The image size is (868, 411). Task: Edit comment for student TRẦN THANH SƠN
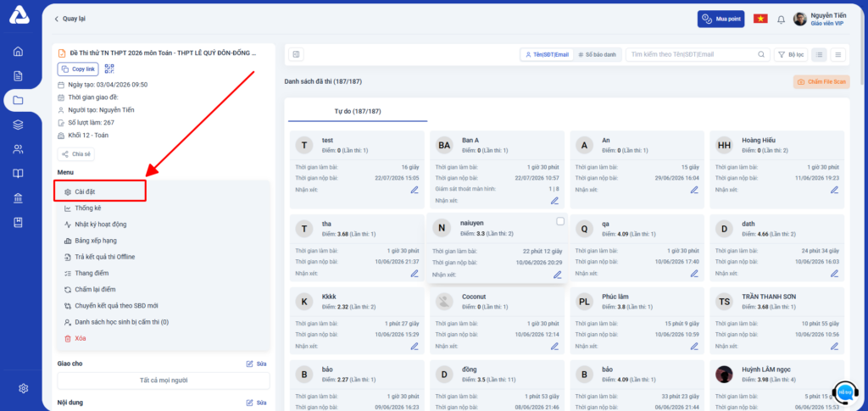coord(835,347)
